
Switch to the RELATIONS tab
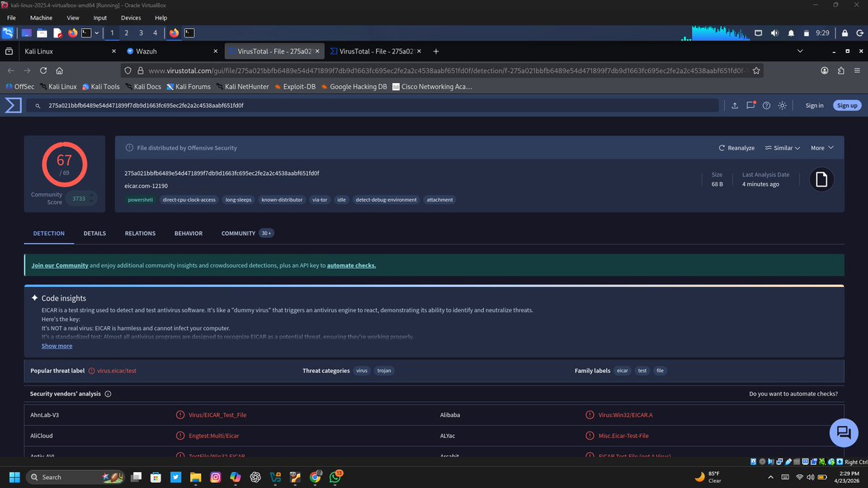click(x=140, y=234)
